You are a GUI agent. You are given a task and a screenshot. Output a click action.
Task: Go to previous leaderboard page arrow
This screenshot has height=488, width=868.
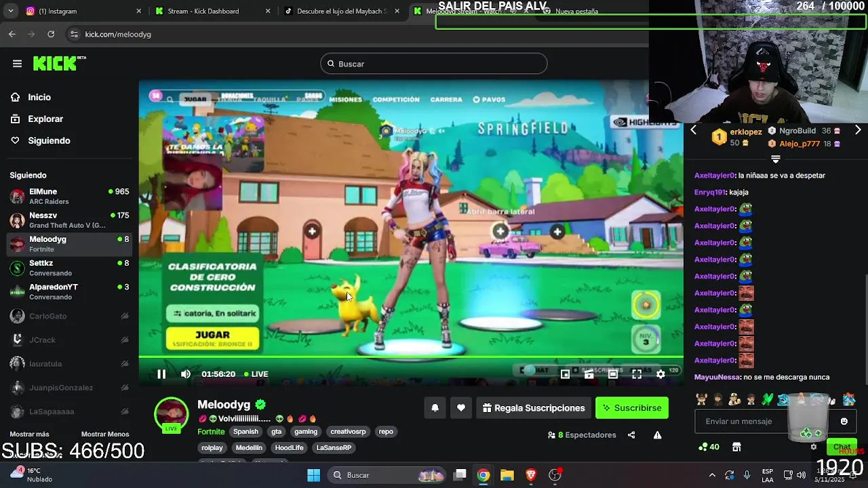click(693, 129)
